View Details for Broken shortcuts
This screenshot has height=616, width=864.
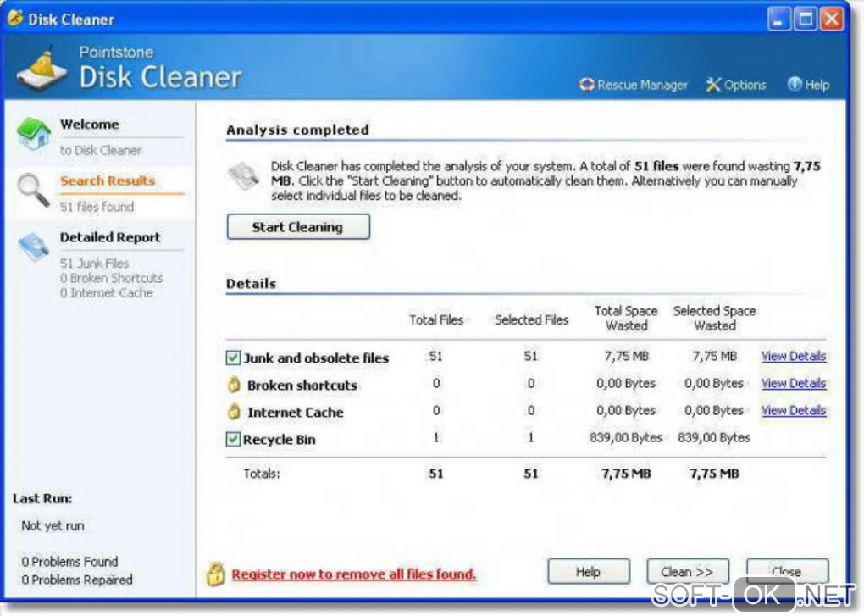(x=794, y=384)
